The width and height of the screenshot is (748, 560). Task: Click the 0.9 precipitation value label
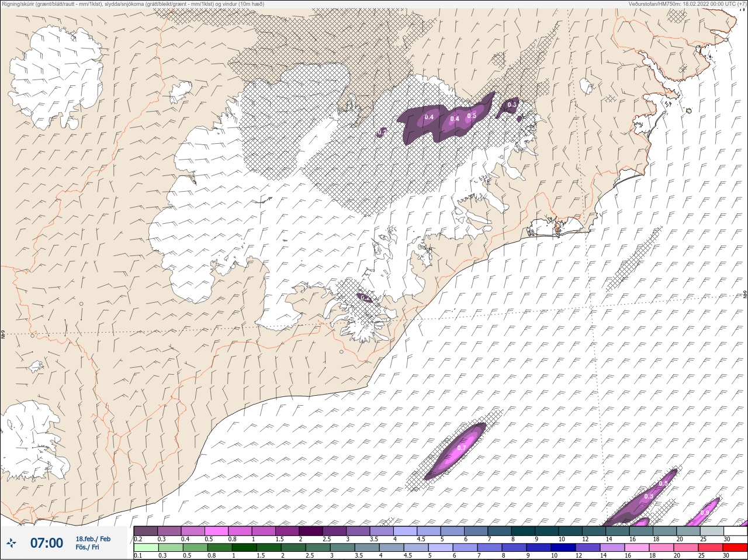705,513
